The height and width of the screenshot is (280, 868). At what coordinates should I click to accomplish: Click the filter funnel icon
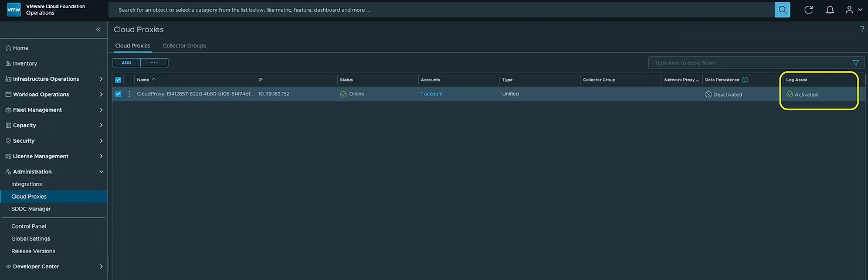point(855,63)
